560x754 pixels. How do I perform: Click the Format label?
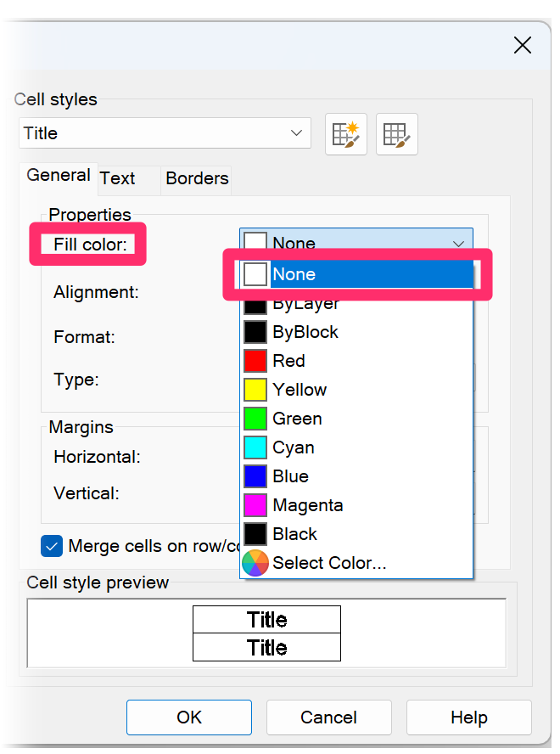click(x=85, y=337)
